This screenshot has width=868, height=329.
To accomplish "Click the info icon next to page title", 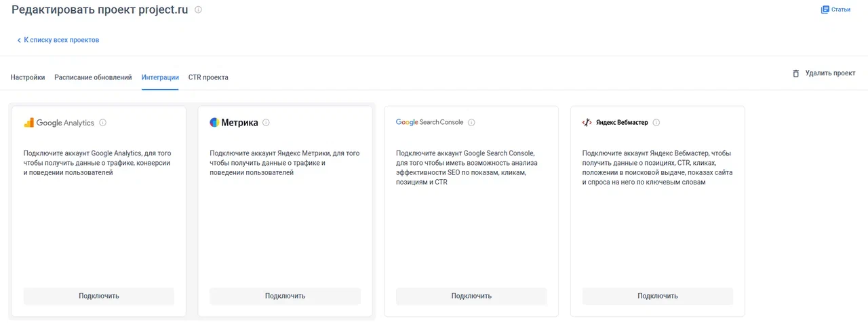I will click(x=198, y=10).
